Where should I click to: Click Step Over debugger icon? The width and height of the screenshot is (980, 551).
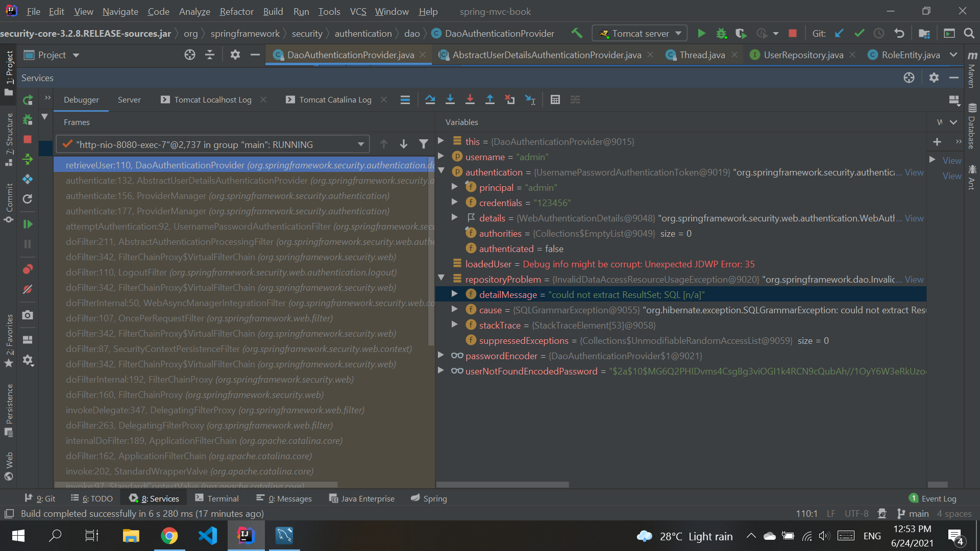pyautogui.click(x=430, y=99)
